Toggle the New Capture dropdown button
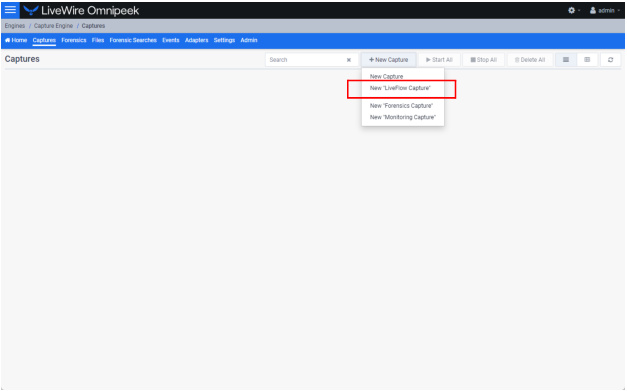Image resolution: width=627 pixels, height=391 pixels. 389,60
